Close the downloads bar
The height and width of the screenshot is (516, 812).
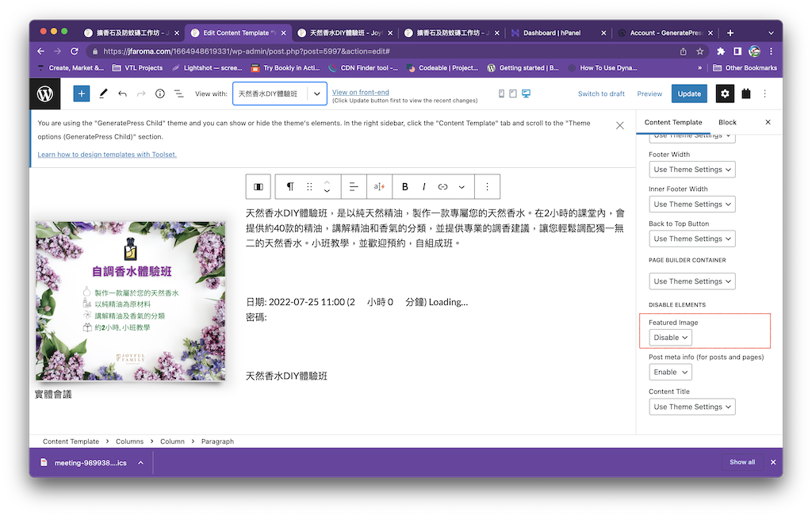point(773,462)
